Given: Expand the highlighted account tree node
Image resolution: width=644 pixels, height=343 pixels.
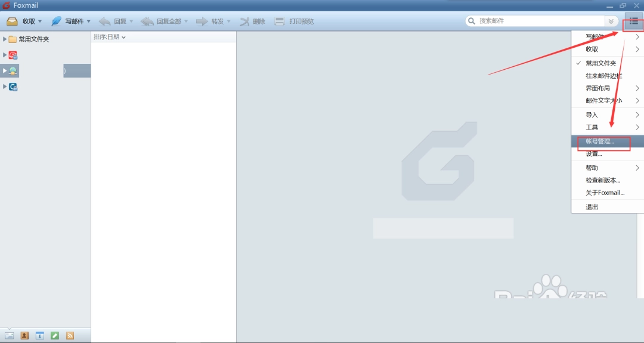Looking at the screenshot, I should pyautogui.click(x=5, y=70).
